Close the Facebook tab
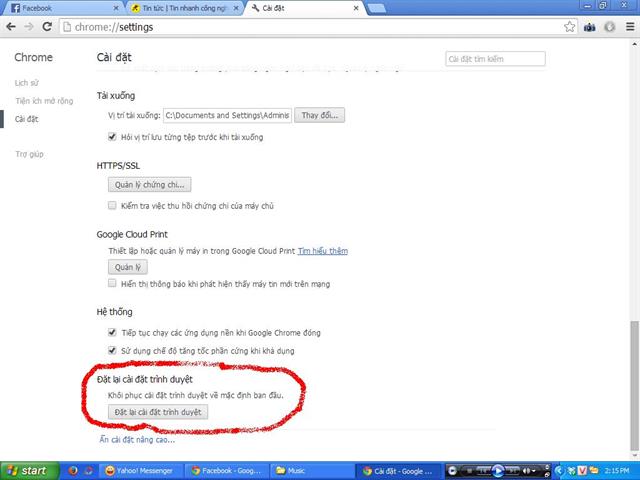The image size is (640, 480). click(116, 8)
